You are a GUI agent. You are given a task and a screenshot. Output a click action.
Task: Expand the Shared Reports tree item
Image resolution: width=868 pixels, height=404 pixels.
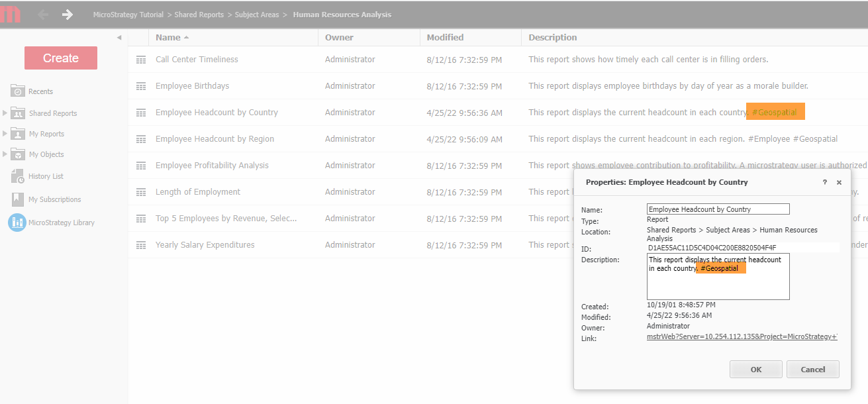(4, 113)
